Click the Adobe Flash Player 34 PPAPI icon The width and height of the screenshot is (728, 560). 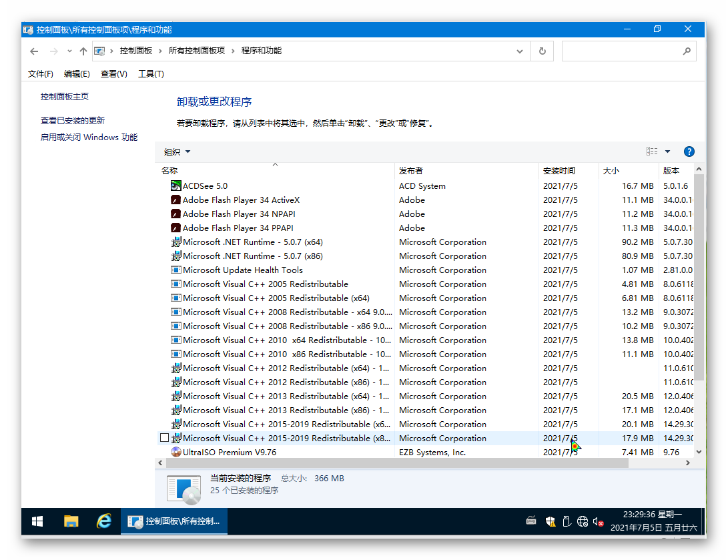pos(176,228)
